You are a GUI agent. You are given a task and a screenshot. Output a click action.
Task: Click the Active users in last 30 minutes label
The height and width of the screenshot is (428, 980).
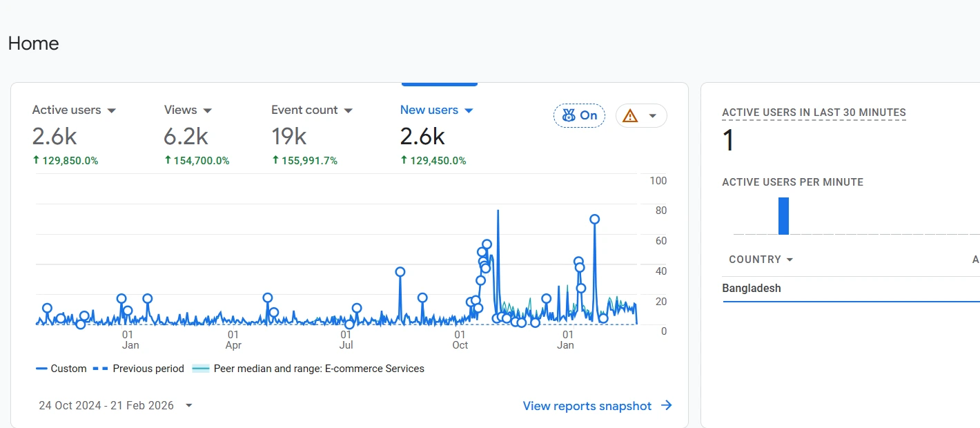tap(813, 113)
